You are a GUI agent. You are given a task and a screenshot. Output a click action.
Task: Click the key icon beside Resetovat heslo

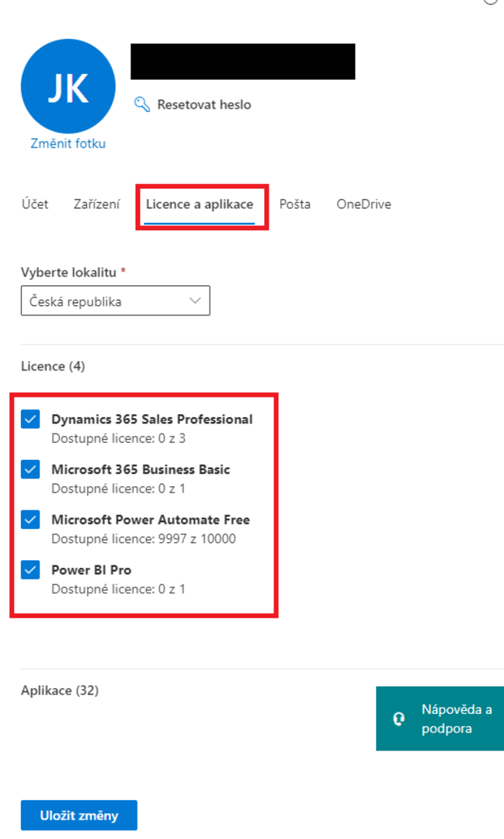(x=141, y=104)
